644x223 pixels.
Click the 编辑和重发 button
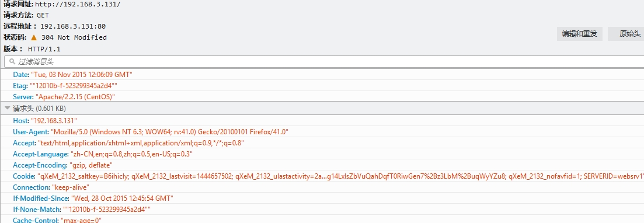pyautogui.click(x=580, y=34)
